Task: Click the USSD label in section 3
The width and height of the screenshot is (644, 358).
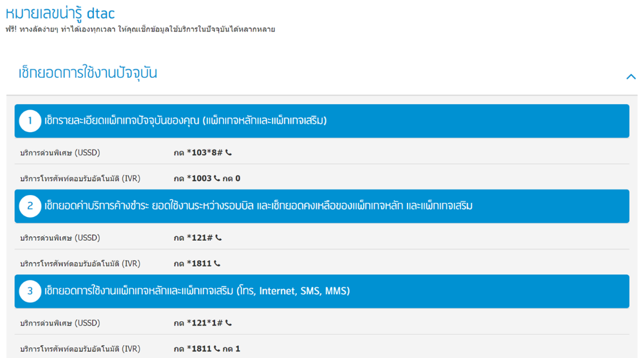Action: point(60,323)
